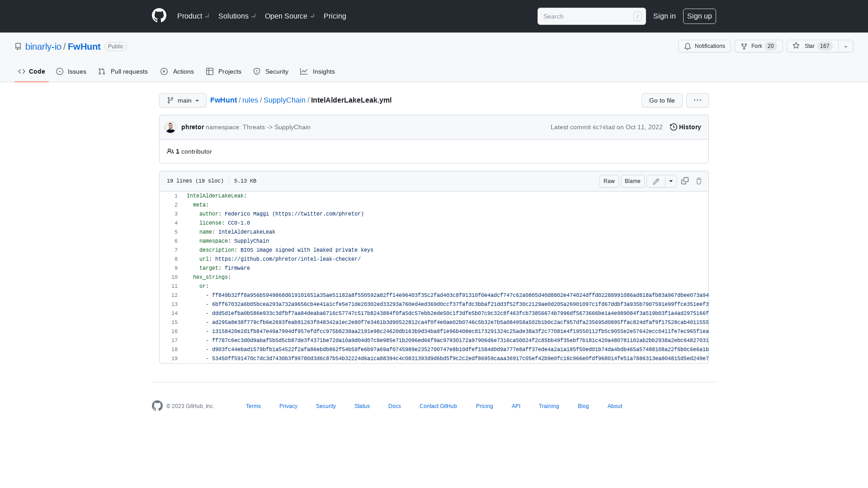Open the About footer link

click(615, 406)
